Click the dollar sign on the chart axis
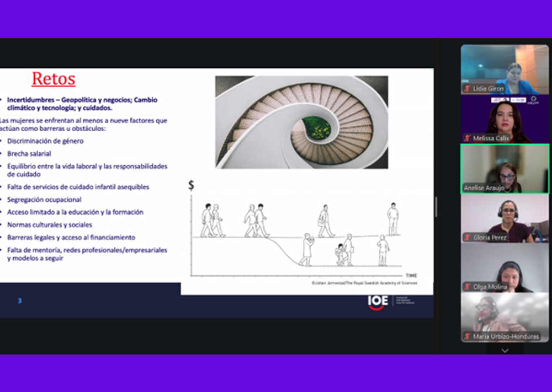The width and height of the screenshot is (552, 392). (x=191, y=185)
